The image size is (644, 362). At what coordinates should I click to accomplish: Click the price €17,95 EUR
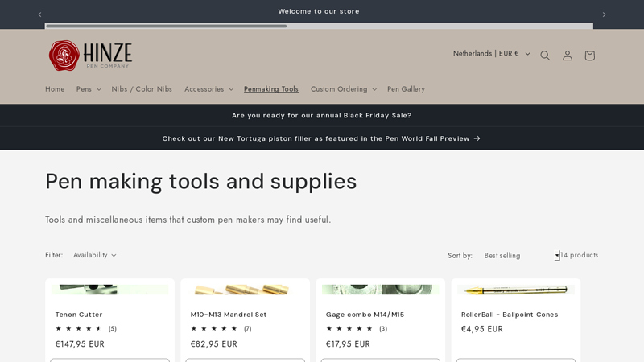(x=348, y=344)
